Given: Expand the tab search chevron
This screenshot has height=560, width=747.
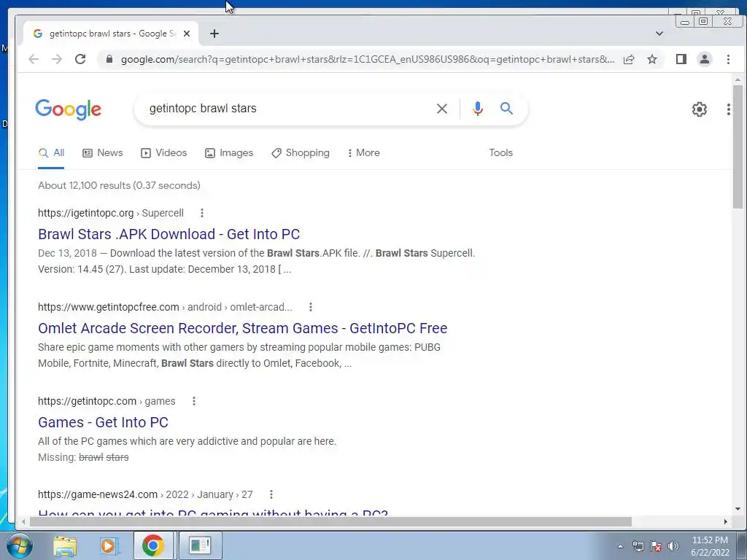Looking at the screenshot, I should pos(659,34).
